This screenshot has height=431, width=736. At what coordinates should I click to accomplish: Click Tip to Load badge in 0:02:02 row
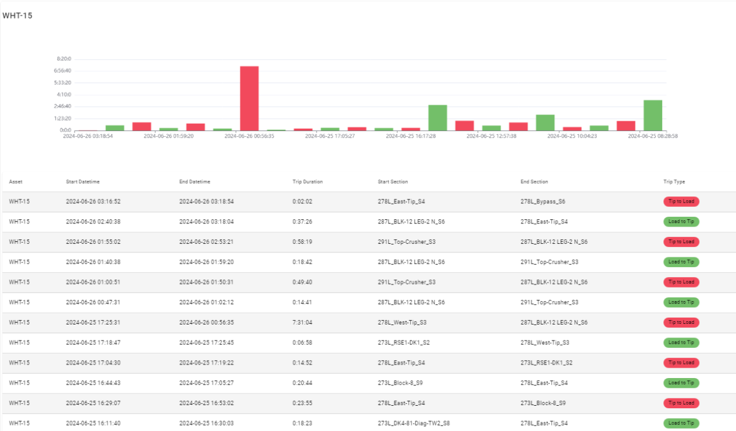pyautogui.click(x=681, y=201)
